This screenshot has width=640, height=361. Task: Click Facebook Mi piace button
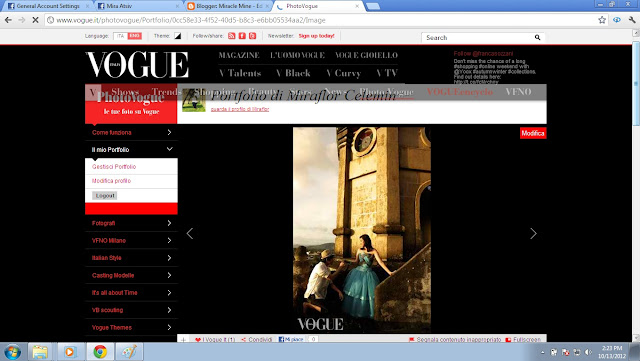[x=291, y=339]
